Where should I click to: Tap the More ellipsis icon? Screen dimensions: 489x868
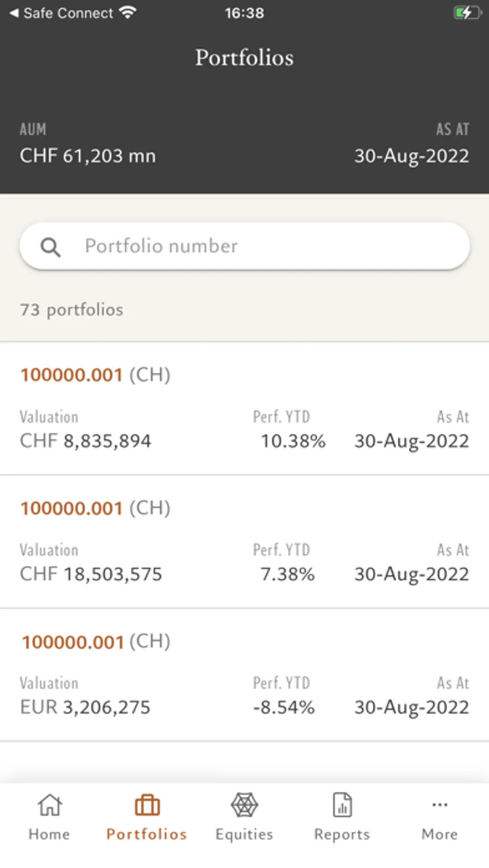pos(440,804)
